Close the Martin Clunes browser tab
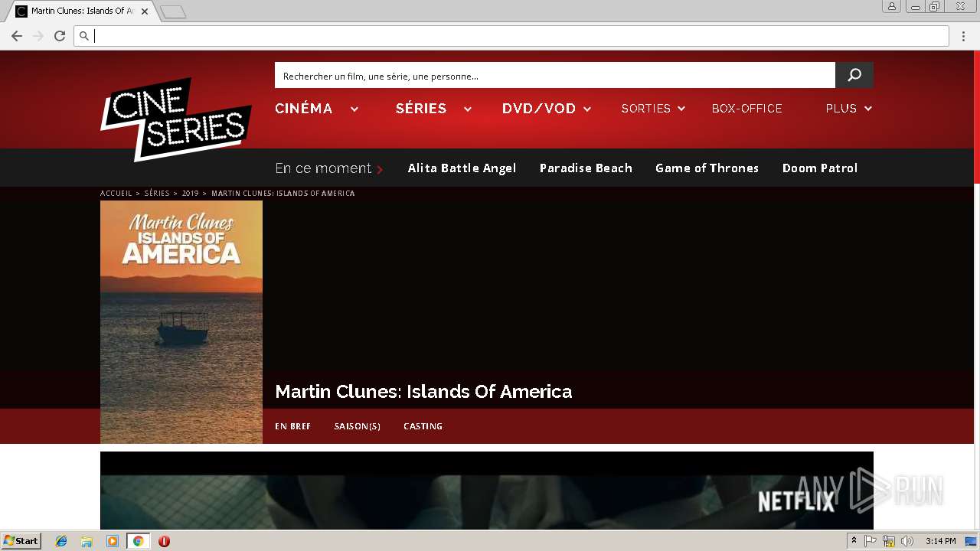Viewport: 980px width, 551px height. (x=145, y=11)
